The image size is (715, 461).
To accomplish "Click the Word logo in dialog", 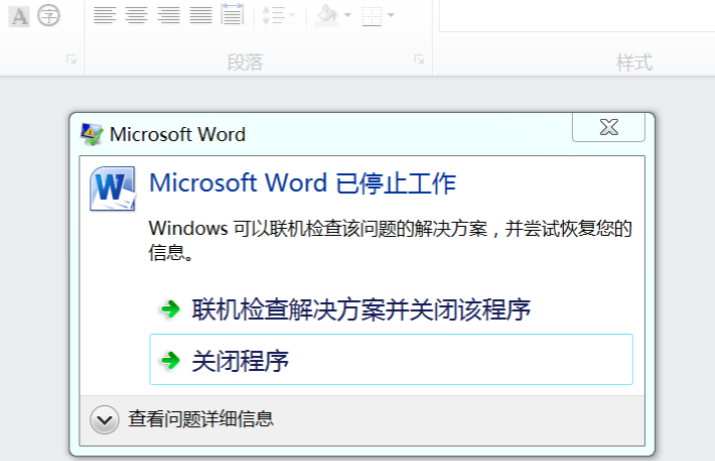I will (113, 189).
